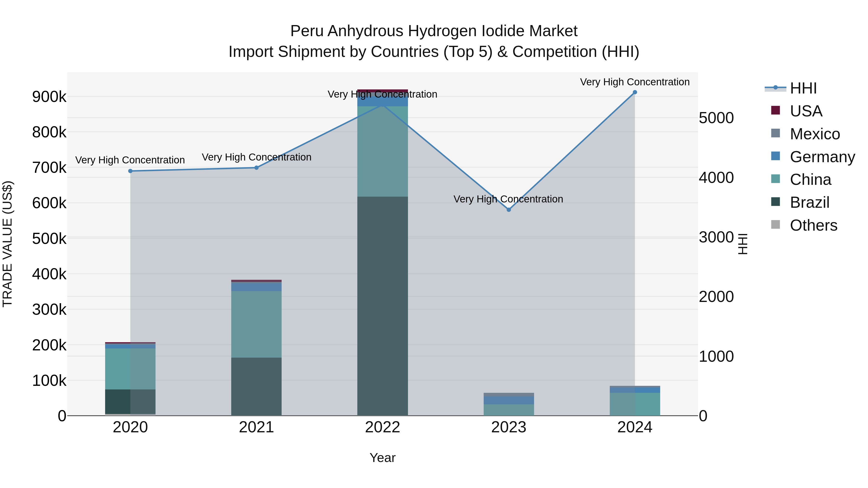Toggle the Brazil legend entry
Image resolution: width=868 pixels, height=488 pixels.
coord(800,202)
